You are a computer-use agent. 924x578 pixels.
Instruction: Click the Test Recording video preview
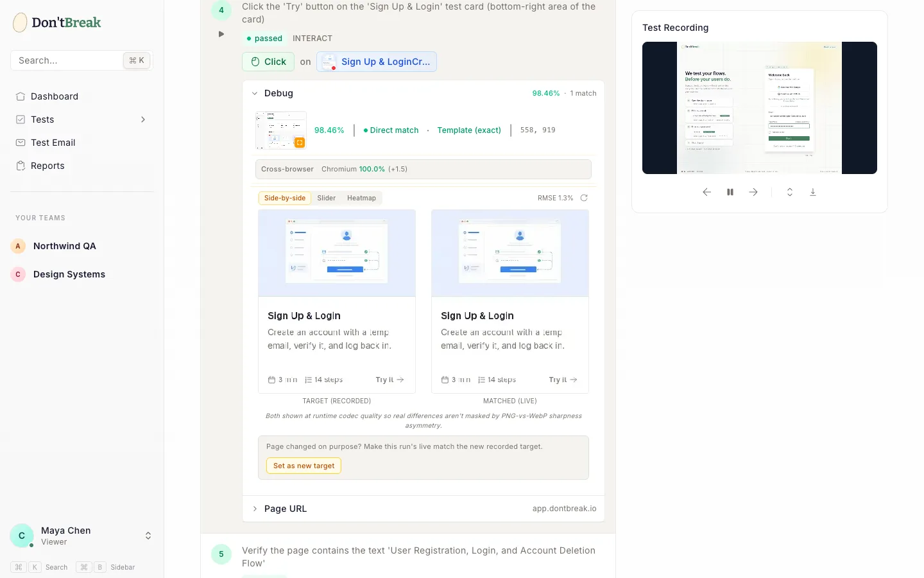coord(760,108)
